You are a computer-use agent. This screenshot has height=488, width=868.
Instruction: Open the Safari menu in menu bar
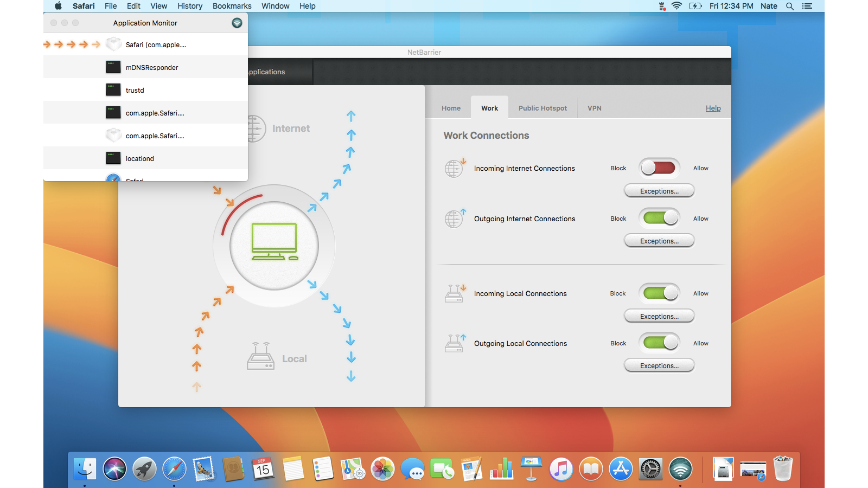click(x=84, y=6)
